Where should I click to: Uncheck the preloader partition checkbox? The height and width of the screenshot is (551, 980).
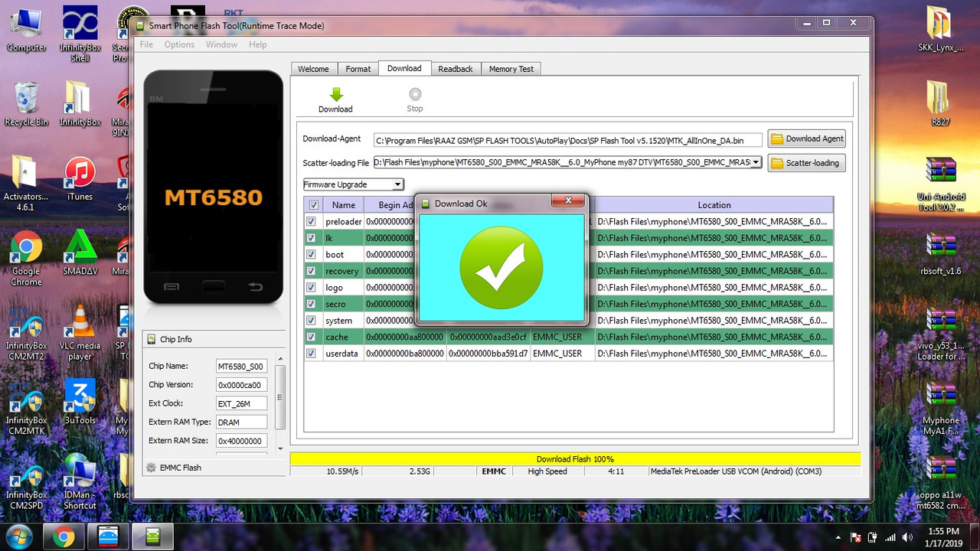pos(311,221)
